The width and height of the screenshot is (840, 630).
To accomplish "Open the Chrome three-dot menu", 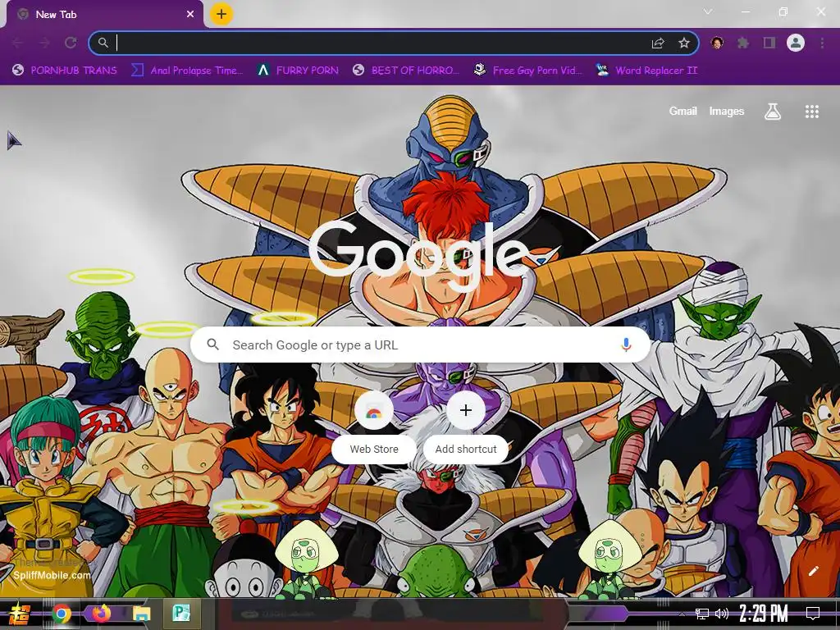I will click(822, 43).
